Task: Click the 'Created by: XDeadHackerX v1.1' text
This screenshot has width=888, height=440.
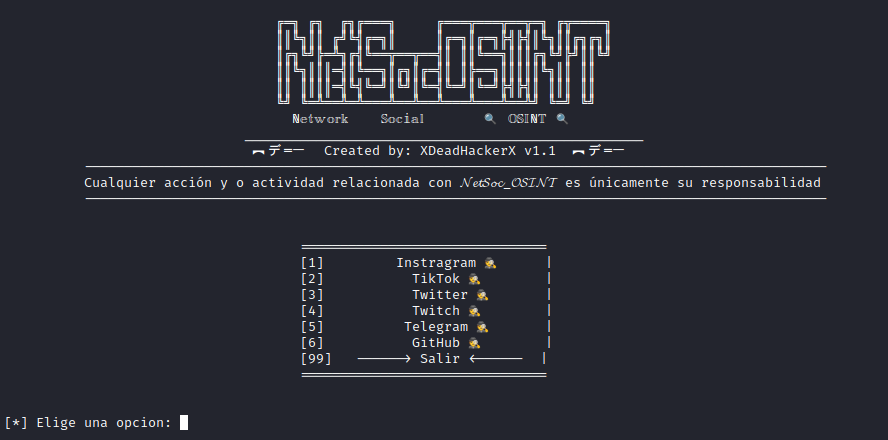Action: [x=439, y=151]
